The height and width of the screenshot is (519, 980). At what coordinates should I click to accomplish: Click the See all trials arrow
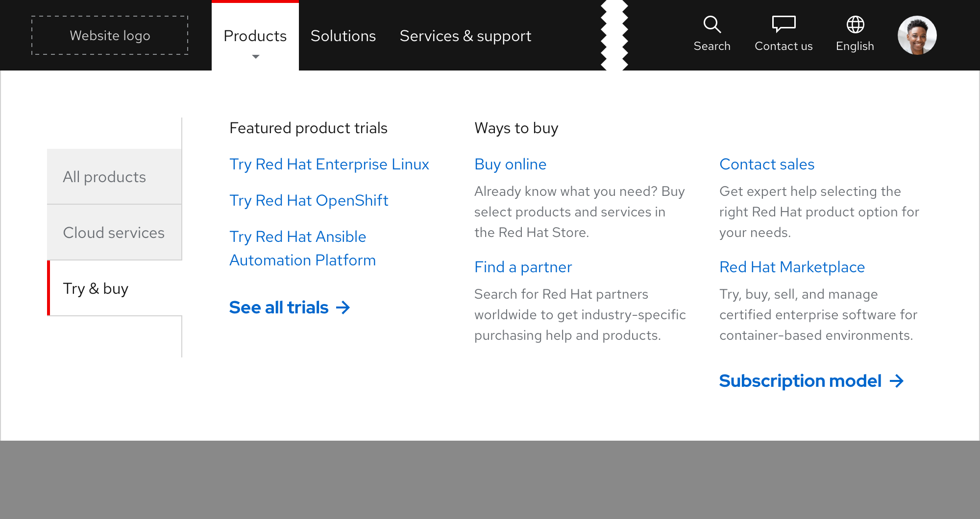coord(343,307)
